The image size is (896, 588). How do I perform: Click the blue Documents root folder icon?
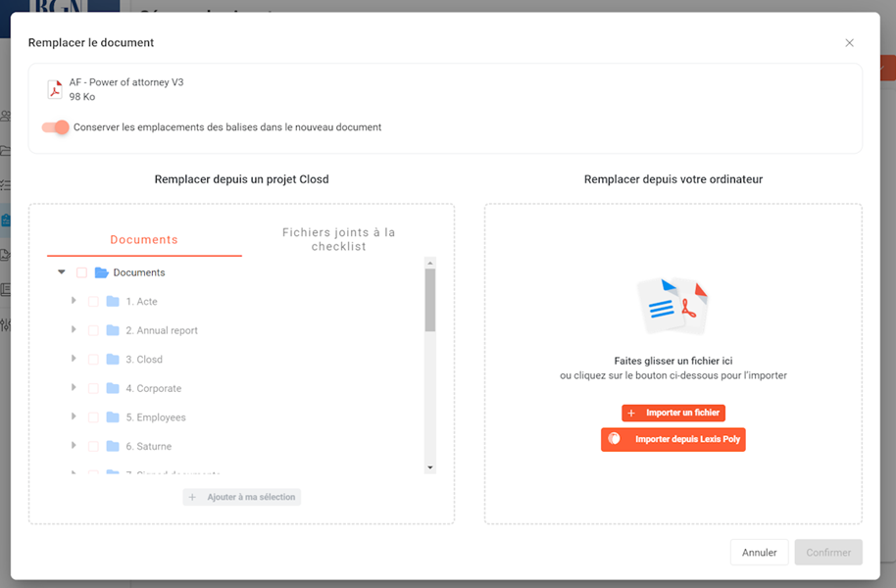point(101,272)
